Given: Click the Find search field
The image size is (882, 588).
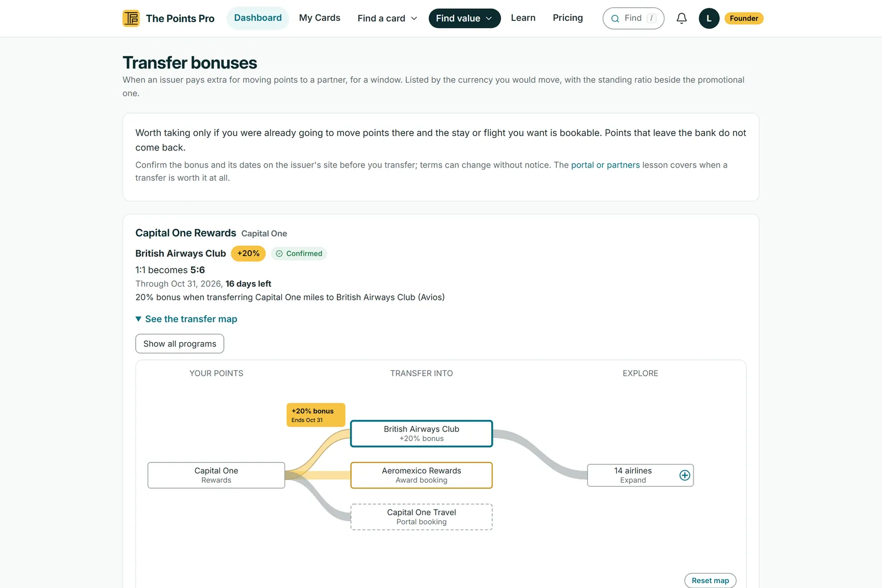Looking at the screenshot, I should [633, 18].
